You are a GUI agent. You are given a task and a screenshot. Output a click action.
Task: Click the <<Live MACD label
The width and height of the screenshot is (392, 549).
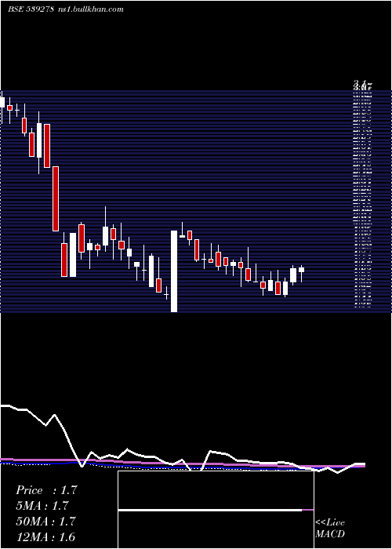tap(330, 528)
